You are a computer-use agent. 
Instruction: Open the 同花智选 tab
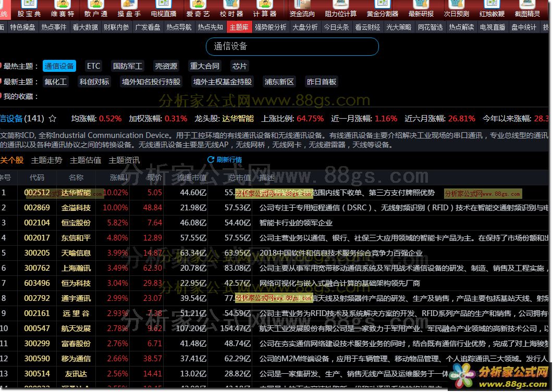431,27
